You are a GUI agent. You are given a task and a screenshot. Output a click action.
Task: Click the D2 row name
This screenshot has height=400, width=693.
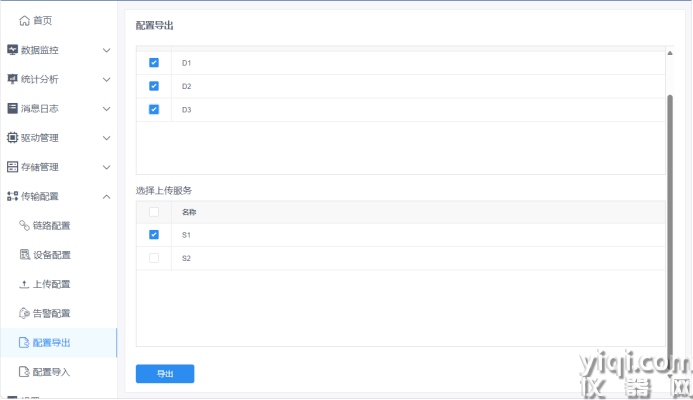tap(187, 86)
